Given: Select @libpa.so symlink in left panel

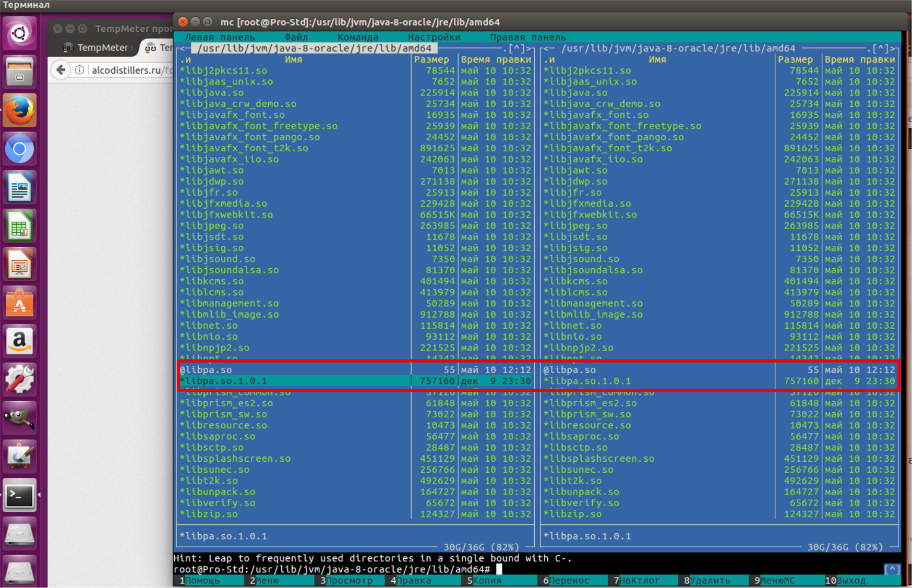Looking at the screenshot, I should [355, 370].
